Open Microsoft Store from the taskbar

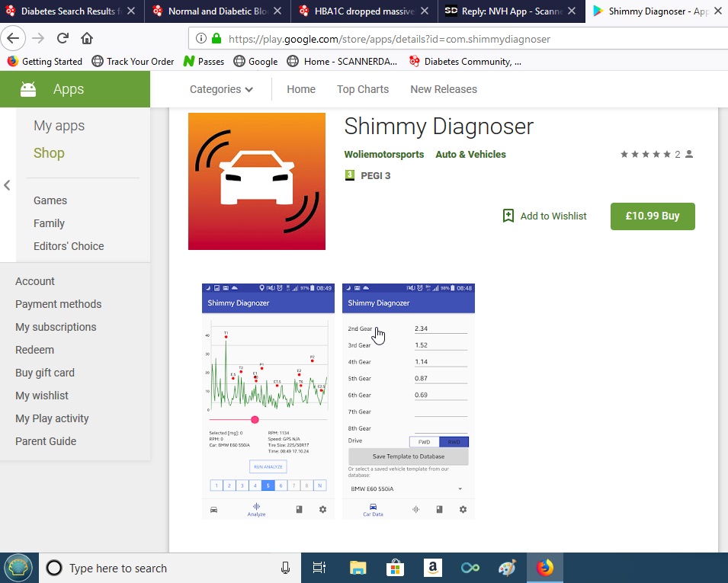(394, 568)
